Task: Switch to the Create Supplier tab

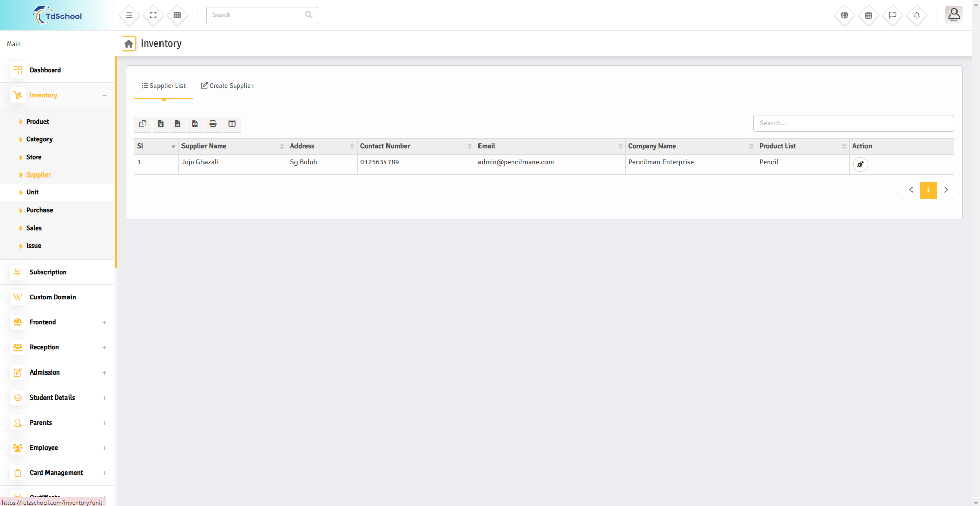Action: 227,86
